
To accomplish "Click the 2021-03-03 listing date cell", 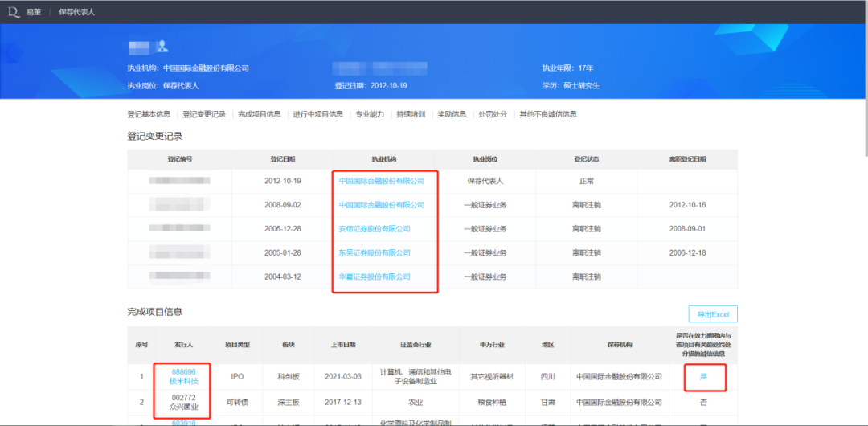I will [x=342, y=376].
